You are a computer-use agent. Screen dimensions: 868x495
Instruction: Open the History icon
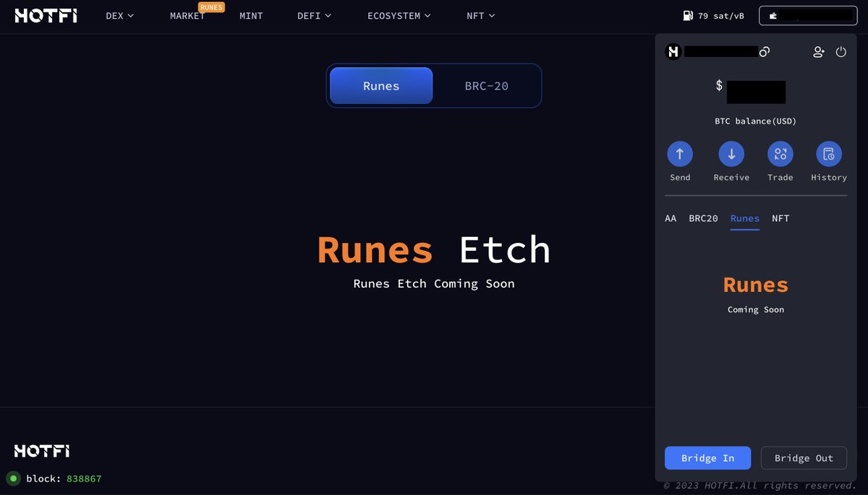[829, 154]
